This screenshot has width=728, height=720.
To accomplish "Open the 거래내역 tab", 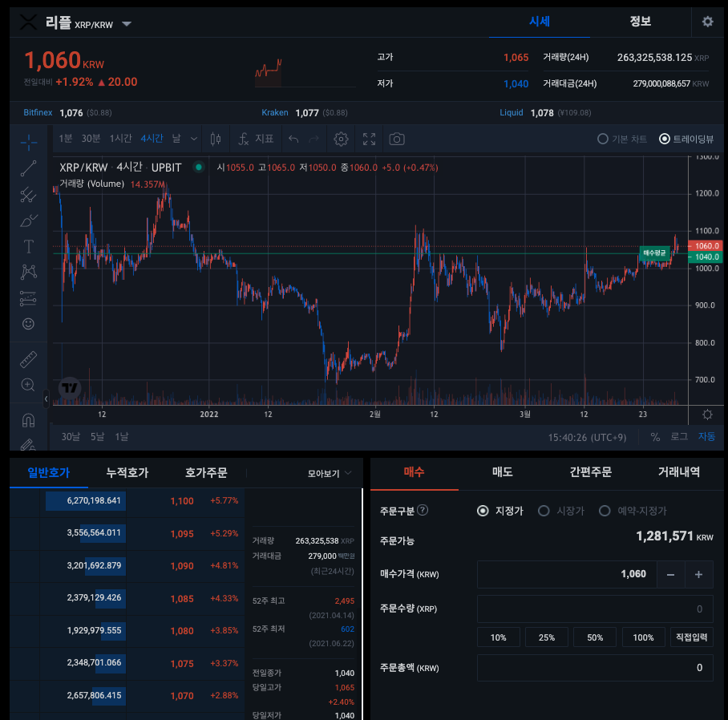I will click(x=679, y=472).
